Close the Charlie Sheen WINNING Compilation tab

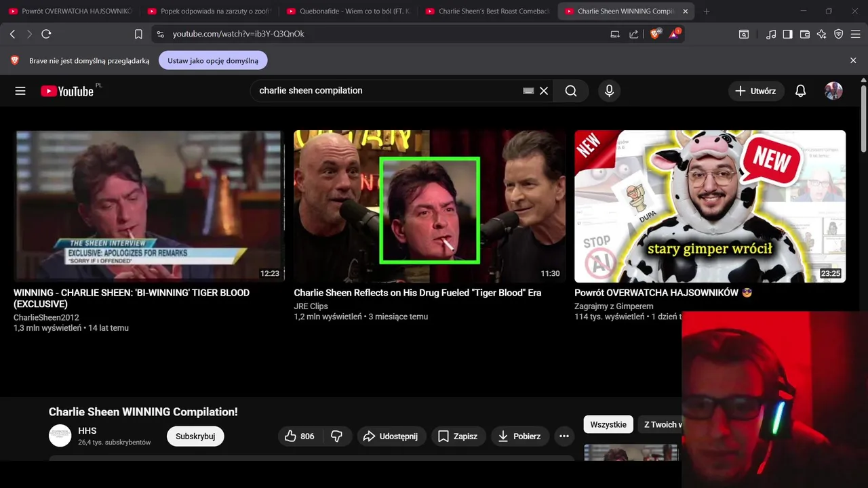tap(686, 12)
